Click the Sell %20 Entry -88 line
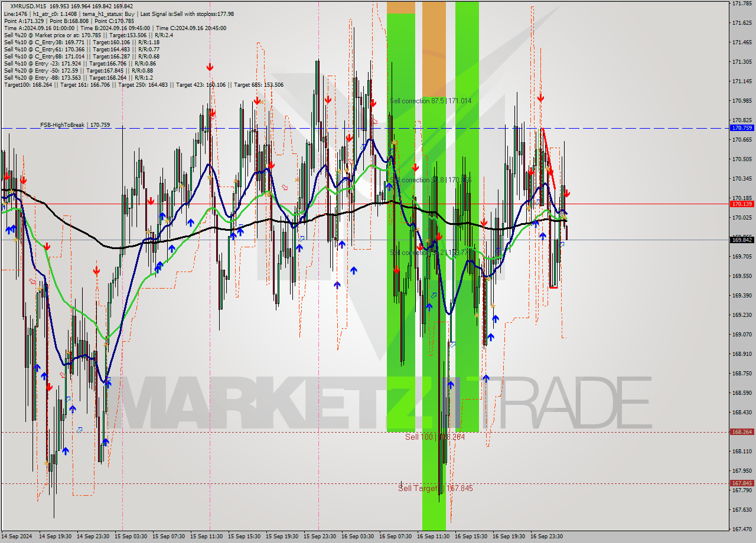The width and height of the screenshot is (756, 543). [79, 78]
